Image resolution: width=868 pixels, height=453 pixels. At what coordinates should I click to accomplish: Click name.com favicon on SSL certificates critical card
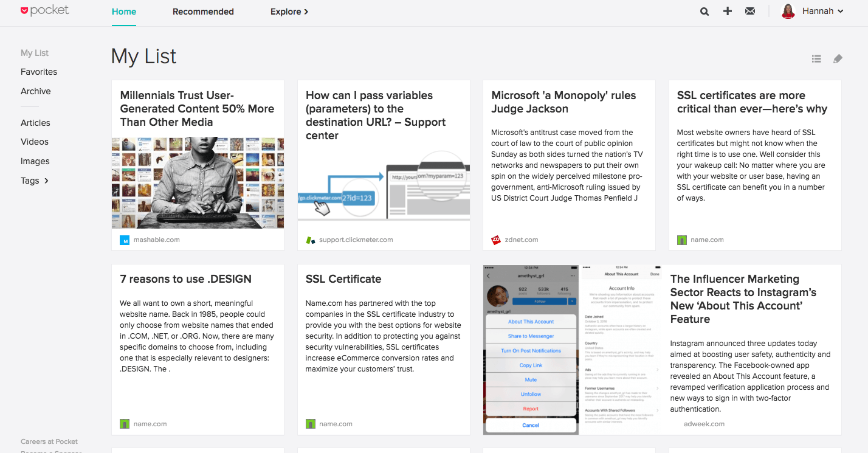click(682, 240)
